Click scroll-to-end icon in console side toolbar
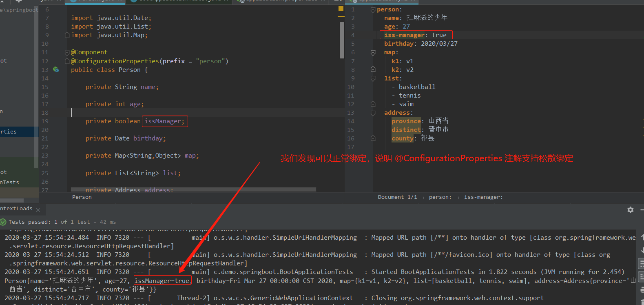The image size is (644, 305). click(x=642, y=277)
